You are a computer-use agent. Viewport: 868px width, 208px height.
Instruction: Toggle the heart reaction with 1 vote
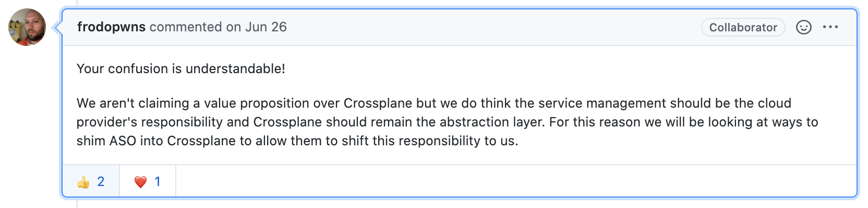coord(148,181)
